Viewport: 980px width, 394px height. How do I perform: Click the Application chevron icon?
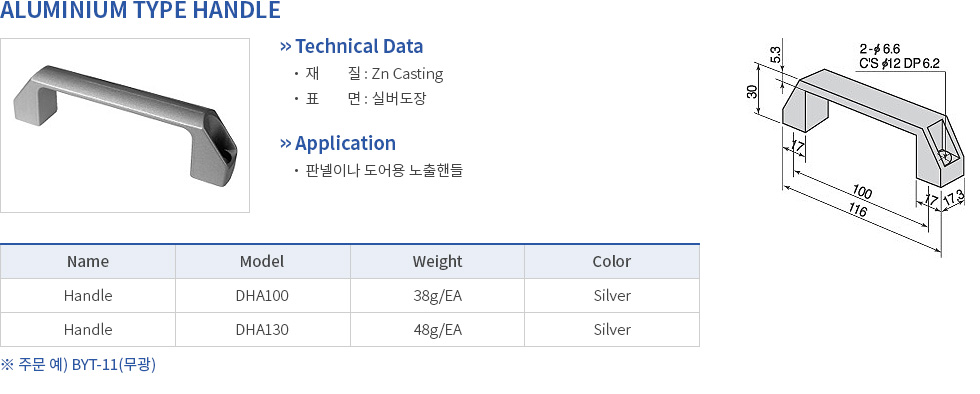286,143
